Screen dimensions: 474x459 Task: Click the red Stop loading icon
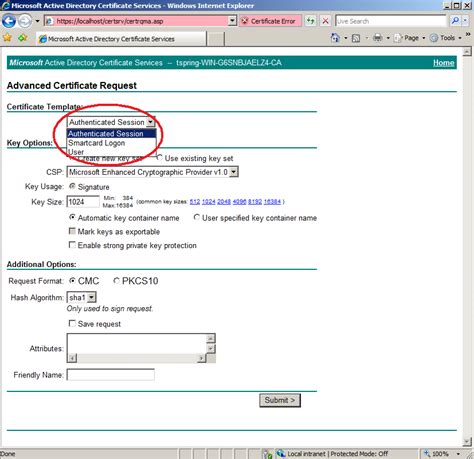pos(325,21)
